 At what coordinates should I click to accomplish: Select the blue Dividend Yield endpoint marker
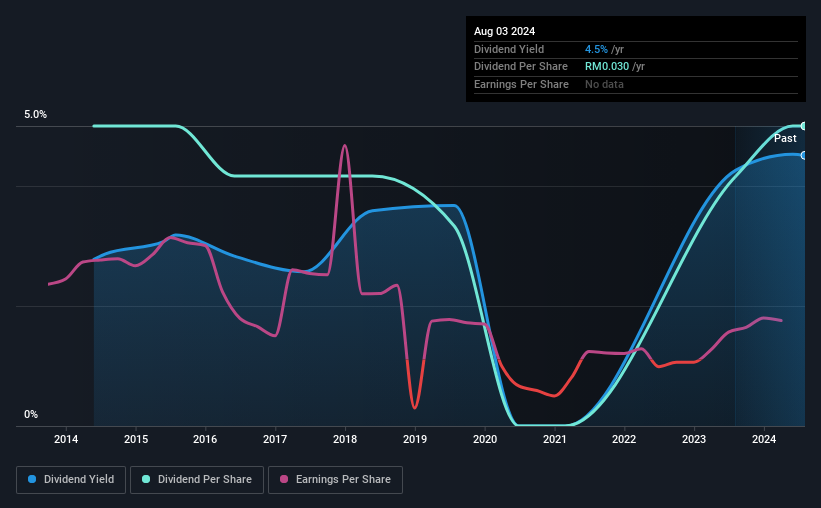coord(804,156)
